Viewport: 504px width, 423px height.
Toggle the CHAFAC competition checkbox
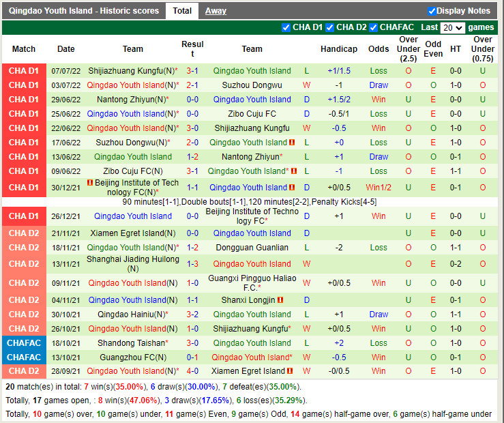(373, 27)
